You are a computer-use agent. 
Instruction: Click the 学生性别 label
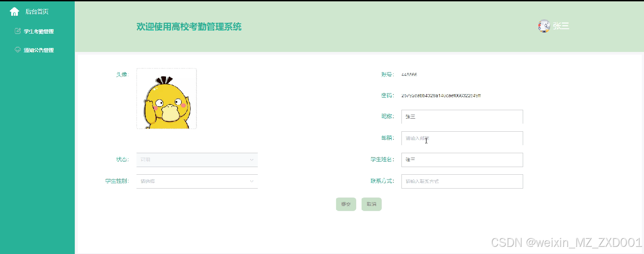point(117,181)
